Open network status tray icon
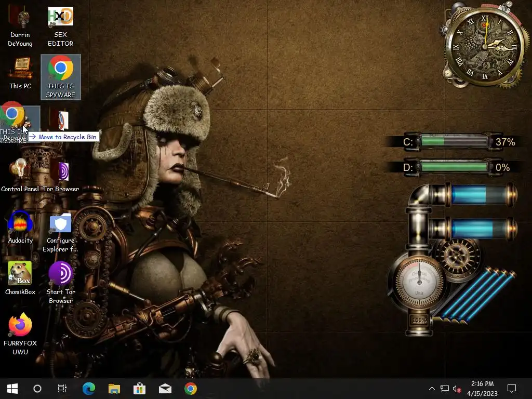Screen dimensions: 532x399 point(445,389)
